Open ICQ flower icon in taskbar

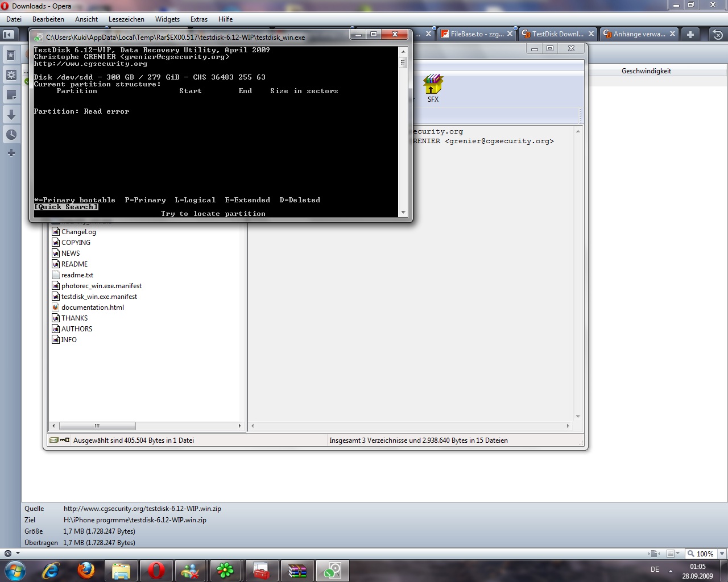226,571
